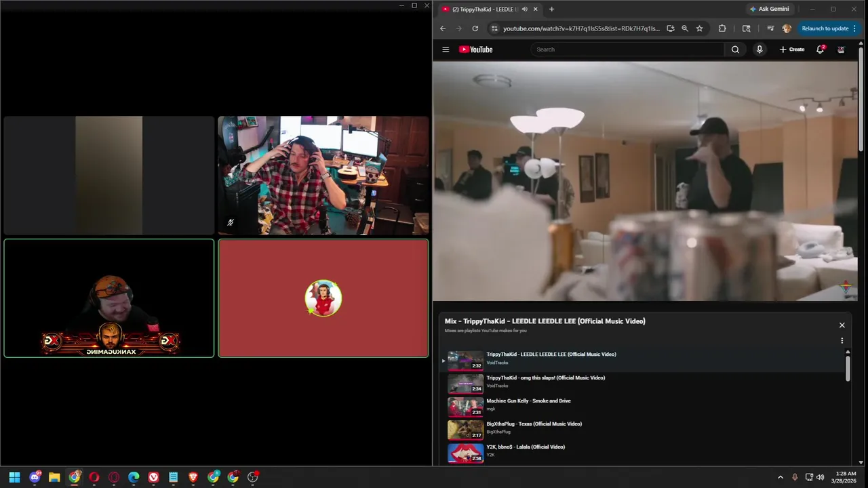Click the Smoke and Drive thumbnail

pos(465,407)
